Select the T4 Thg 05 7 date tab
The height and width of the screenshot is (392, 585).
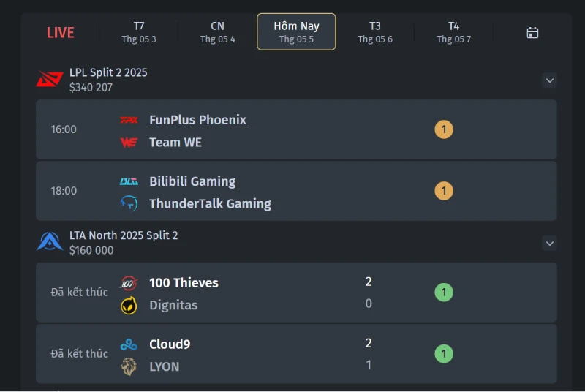point(454,32)
